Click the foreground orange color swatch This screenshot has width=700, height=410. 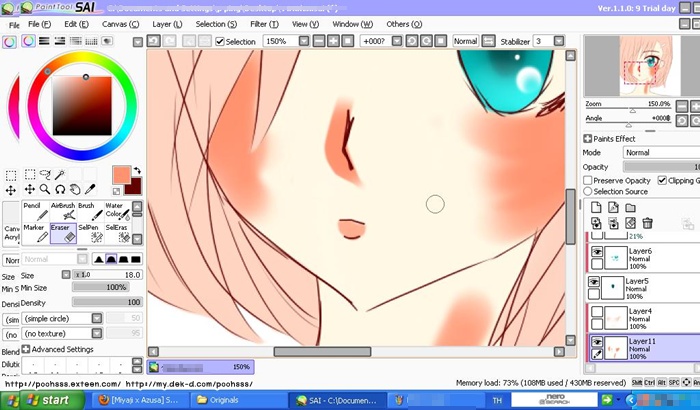click(121, 175)
